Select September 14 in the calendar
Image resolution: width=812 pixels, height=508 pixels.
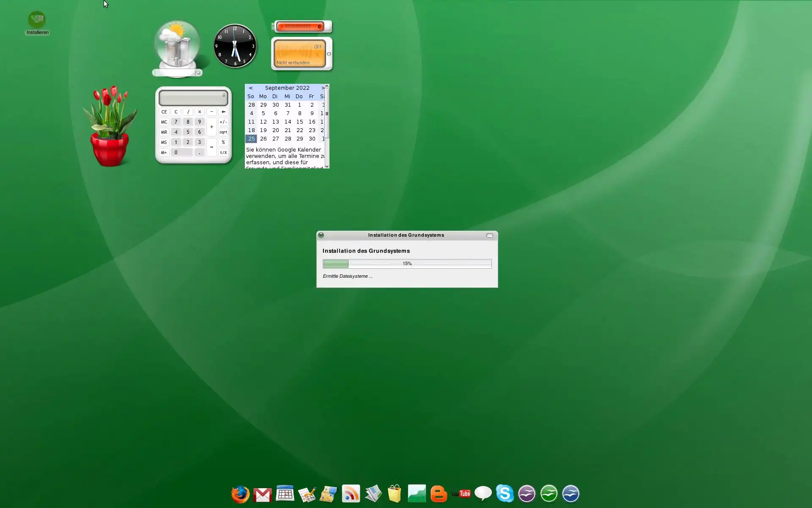pyautogui.click(x=288, y=122)
